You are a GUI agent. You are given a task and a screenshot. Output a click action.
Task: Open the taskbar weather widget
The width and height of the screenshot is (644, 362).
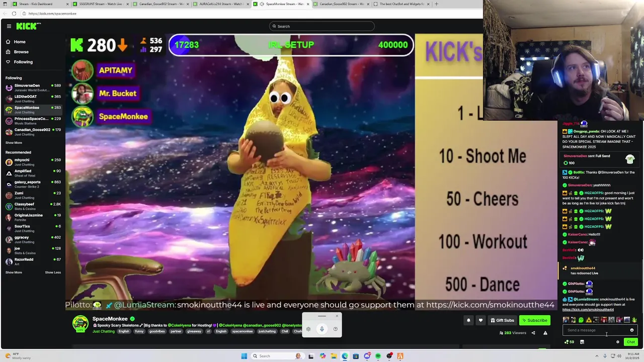coord(18,355)
